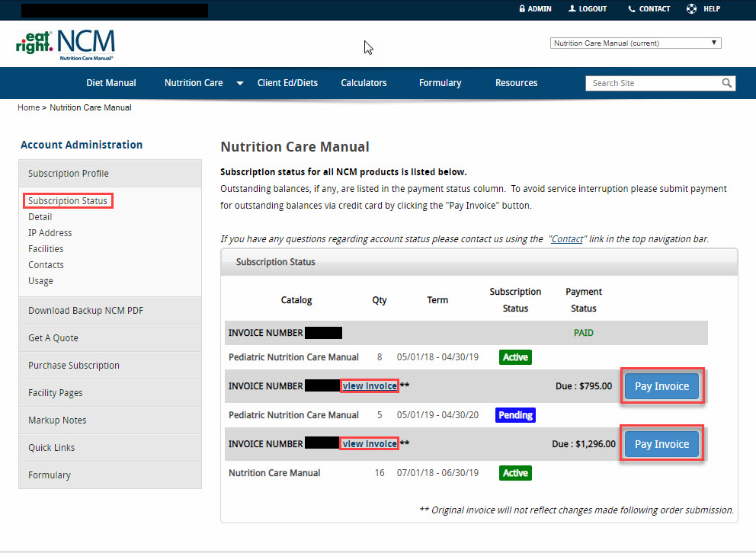Click the Pending status badge
Viewport: 756px width, 553px height.
click(x=515, y=415)
